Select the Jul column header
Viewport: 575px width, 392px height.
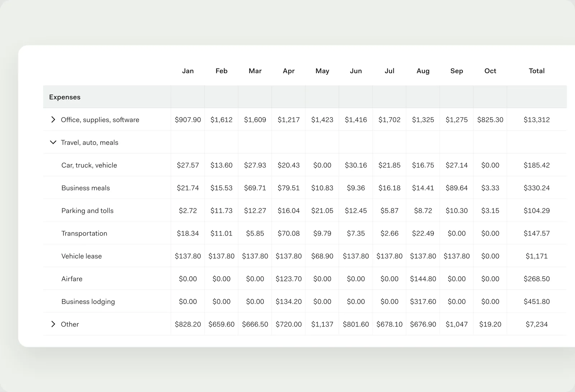[x=390, y=71]
